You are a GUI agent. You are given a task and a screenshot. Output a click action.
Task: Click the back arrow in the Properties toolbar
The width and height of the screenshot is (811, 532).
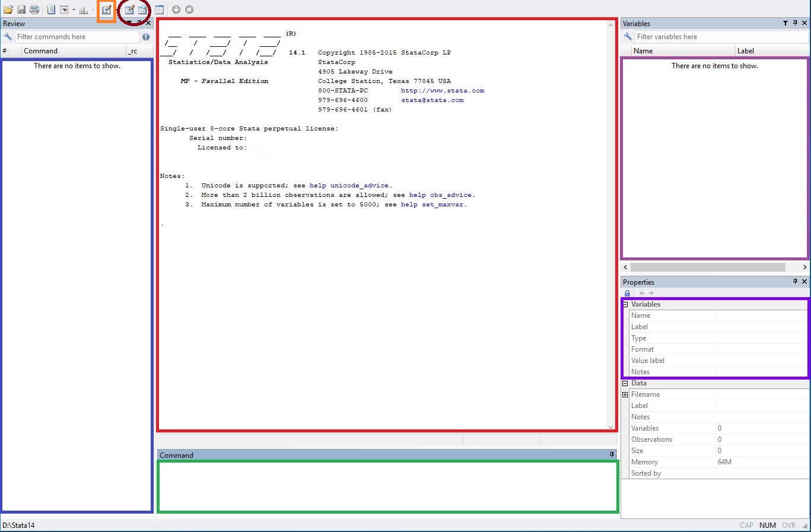point(642,293)
